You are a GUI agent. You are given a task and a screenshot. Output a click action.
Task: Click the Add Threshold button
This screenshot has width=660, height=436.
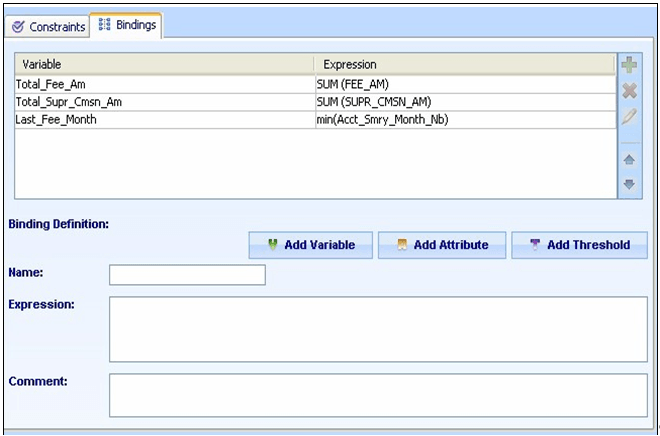[579, 245]
